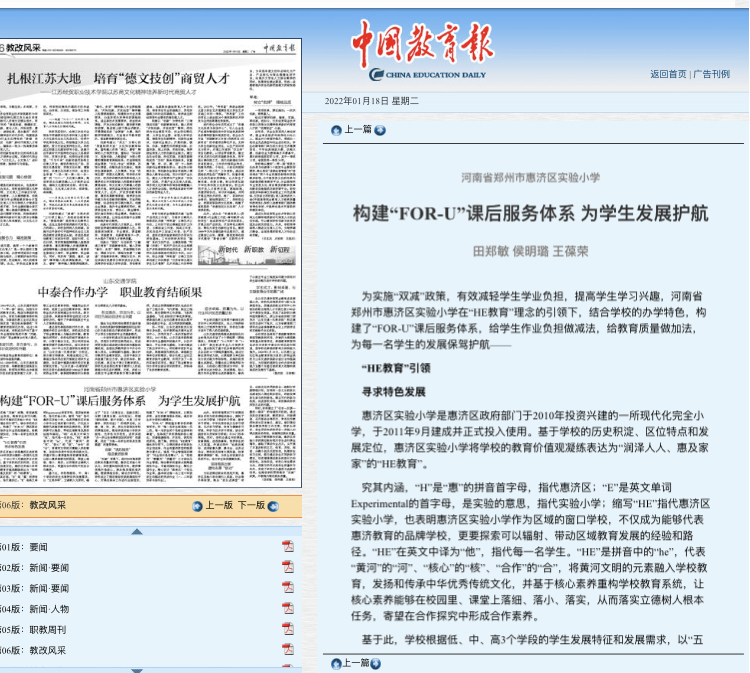750x673 pixels.
Task: Select 04版：新闻·人物 in the page list
Action: click(34, 609)
